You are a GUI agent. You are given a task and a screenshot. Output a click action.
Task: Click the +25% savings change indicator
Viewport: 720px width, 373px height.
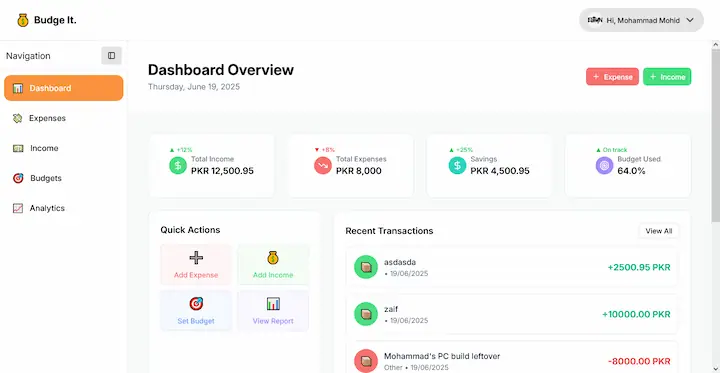click(x=461, y=150)
